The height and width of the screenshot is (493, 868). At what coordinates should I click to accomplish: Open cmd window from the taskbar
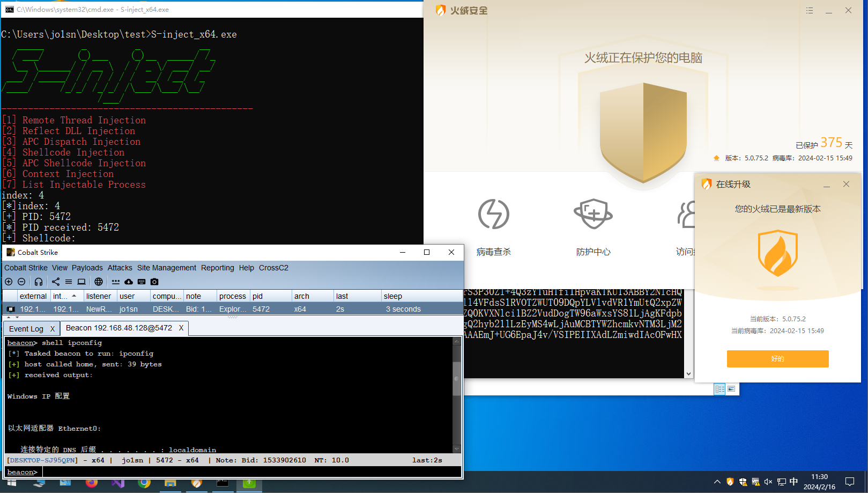pos(222,483)
